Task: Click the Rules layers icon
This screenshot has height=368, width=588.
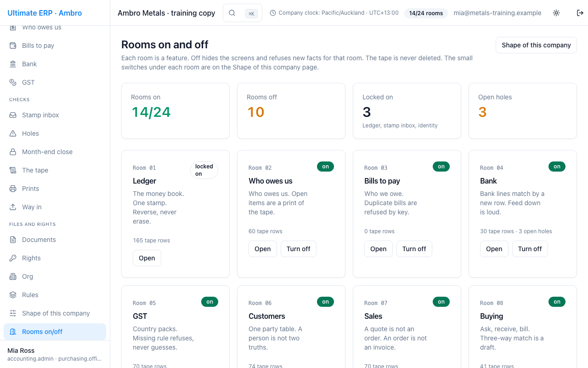Action: pyautogui.click(x=13, y=295)
